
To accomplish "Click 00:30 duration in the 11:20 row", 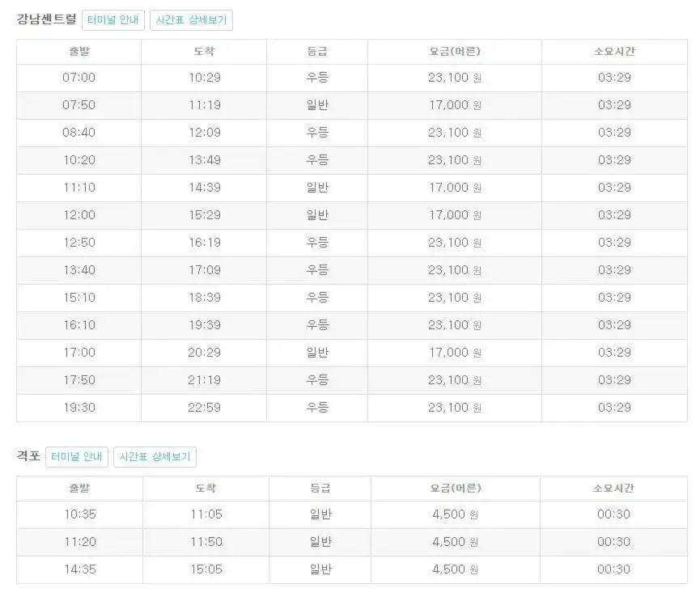I will click(x=614, y=542).
